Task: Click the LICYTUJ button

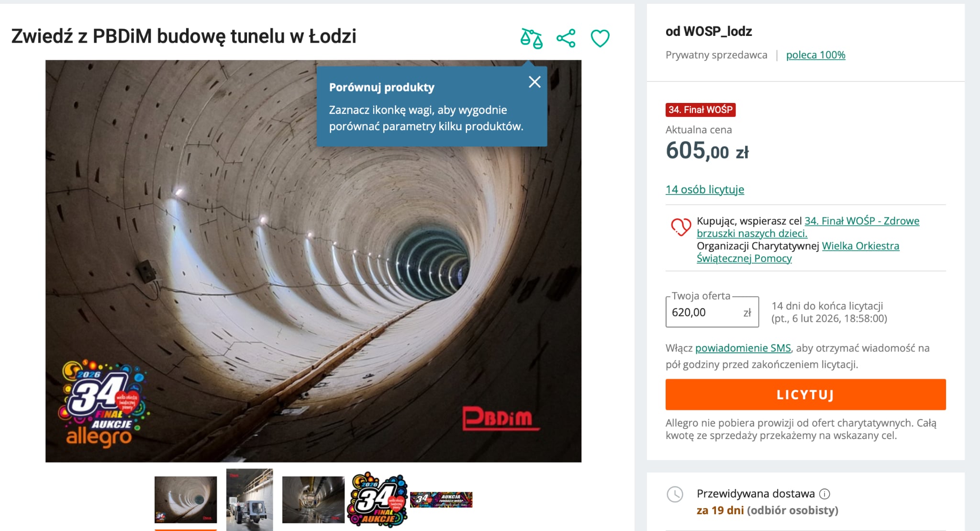Action: click(x=805, y=395)
